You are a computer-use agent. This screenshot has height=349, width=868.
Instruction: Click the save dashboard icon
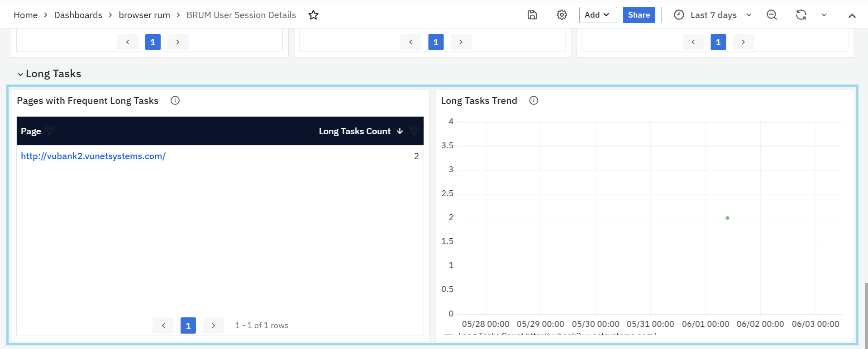pos(532,15)
